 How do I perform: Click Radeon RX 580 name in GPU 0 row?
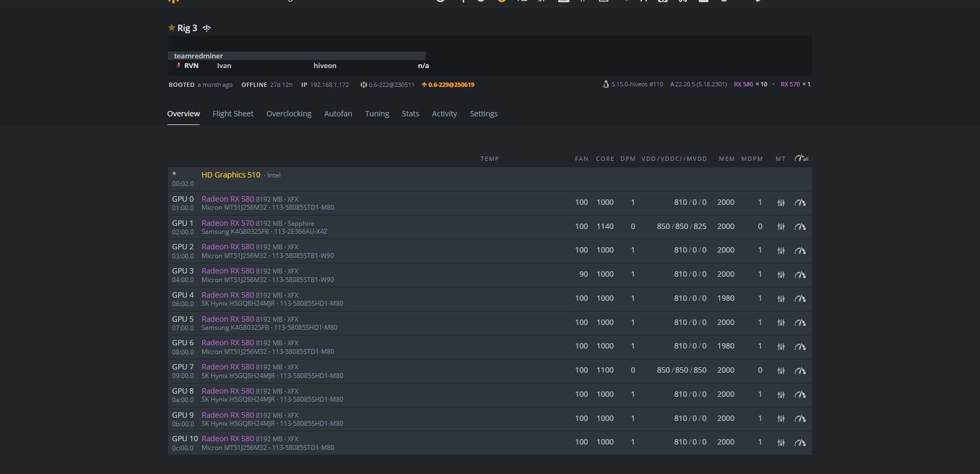pos(228,199)
